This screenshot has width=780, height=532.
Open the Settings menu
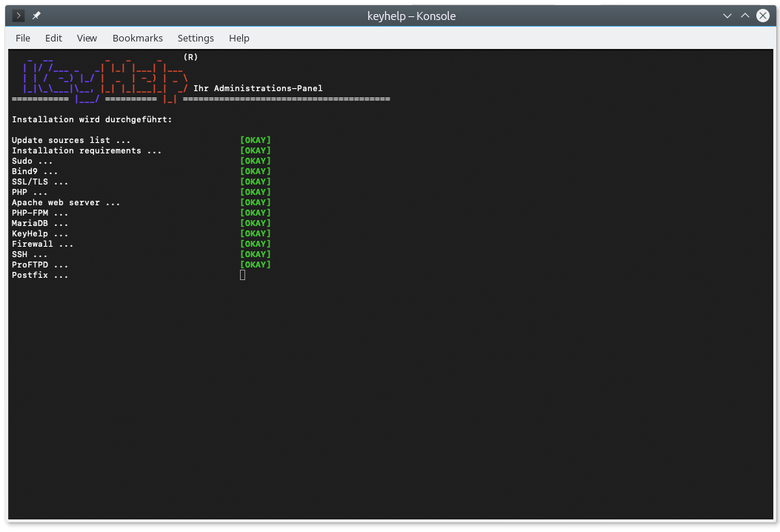point(196,39)
